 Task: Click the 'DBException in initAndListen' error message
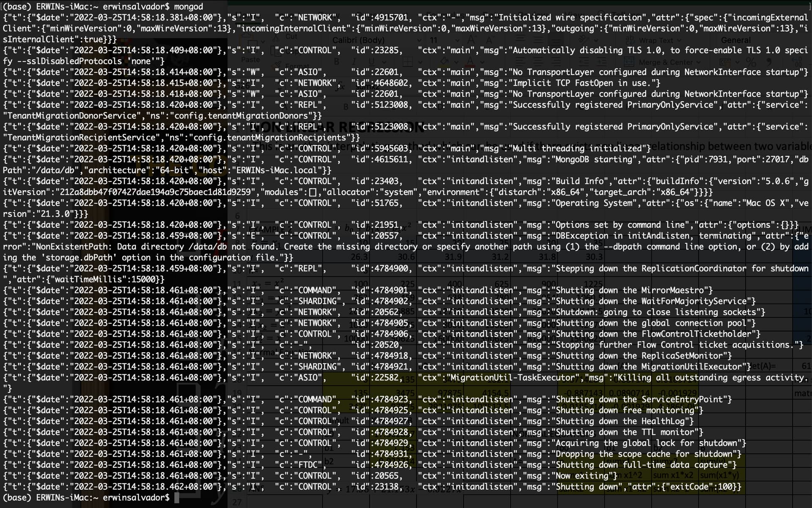tap(624, 236)
